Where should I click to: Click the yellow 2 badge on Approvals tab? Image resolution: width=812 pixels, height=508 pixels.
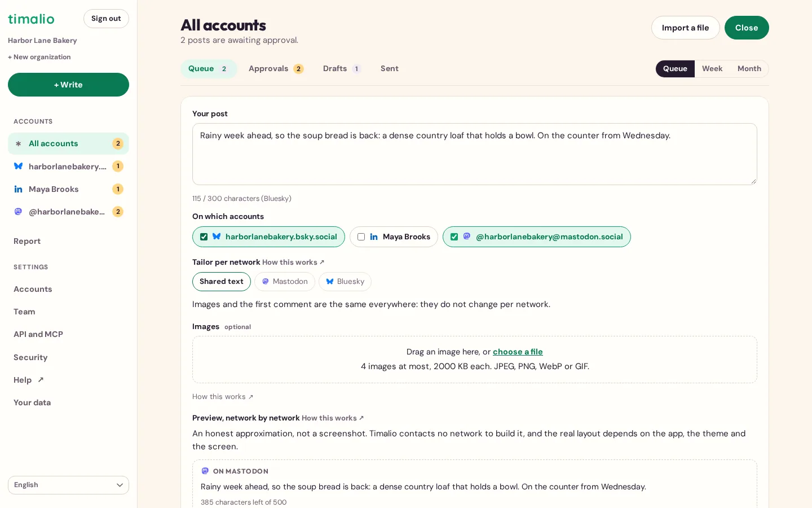298,69
